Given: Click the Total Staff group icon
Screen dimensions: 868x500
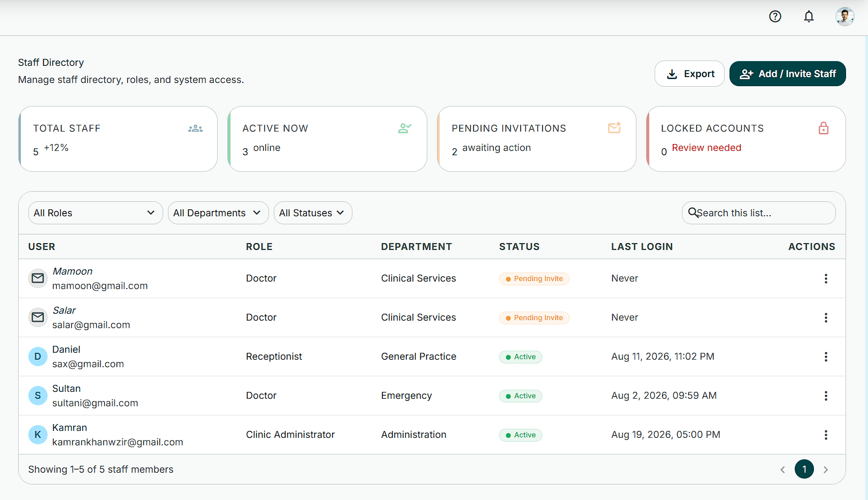Looking at the screenshot, I should (x=195, y=128).
